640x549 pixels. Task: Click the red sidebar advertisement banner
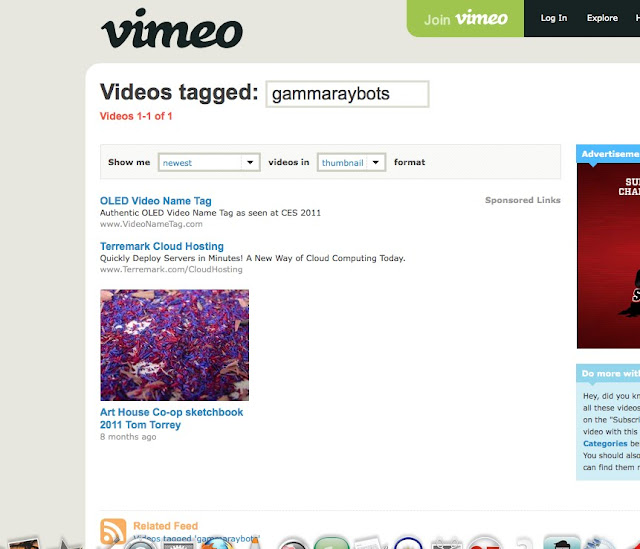(608, 256)
